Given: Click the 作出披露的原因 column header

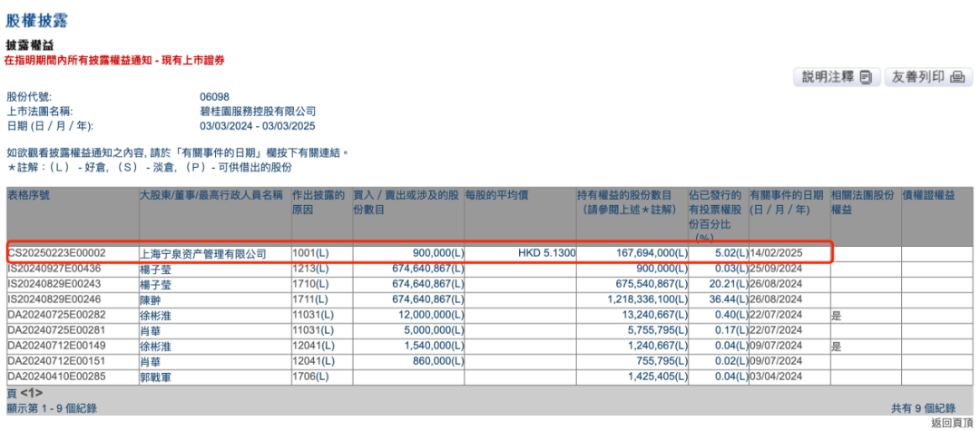Looking at the screenshot, I should (x=318, y=202).
